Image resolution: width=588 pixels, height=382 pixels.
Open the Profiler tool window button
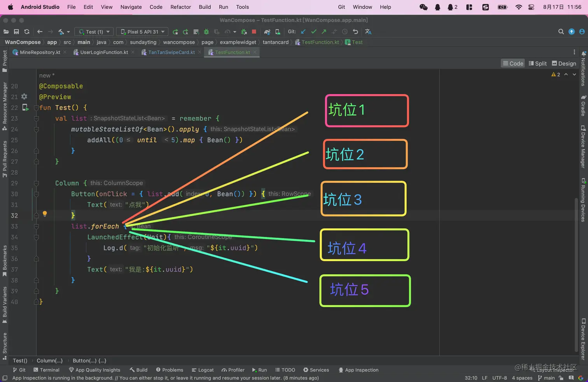[x=233, y=370]
